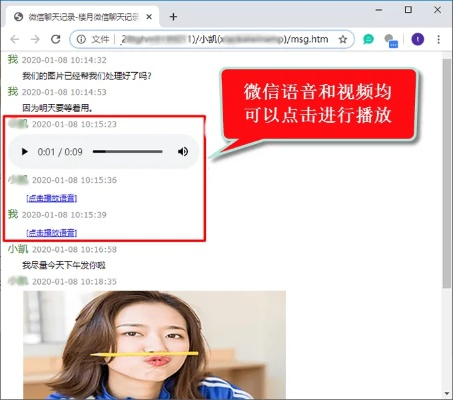Maximize the browser window
This screenshot has width=453, height=400.
click(408, 10)
